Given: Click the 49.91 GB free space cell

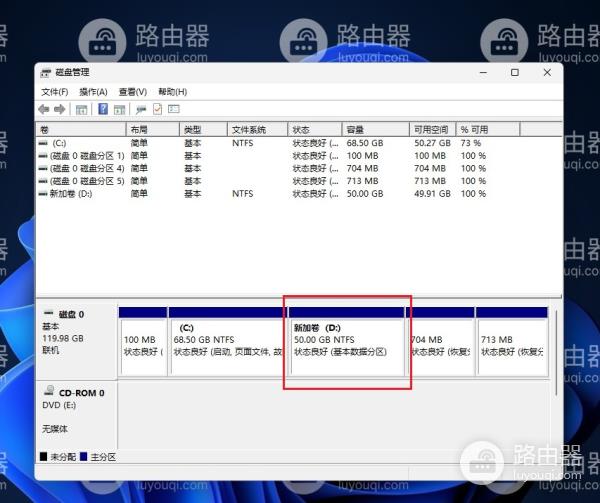Looking at the screenshot, I should coord(432,194).
